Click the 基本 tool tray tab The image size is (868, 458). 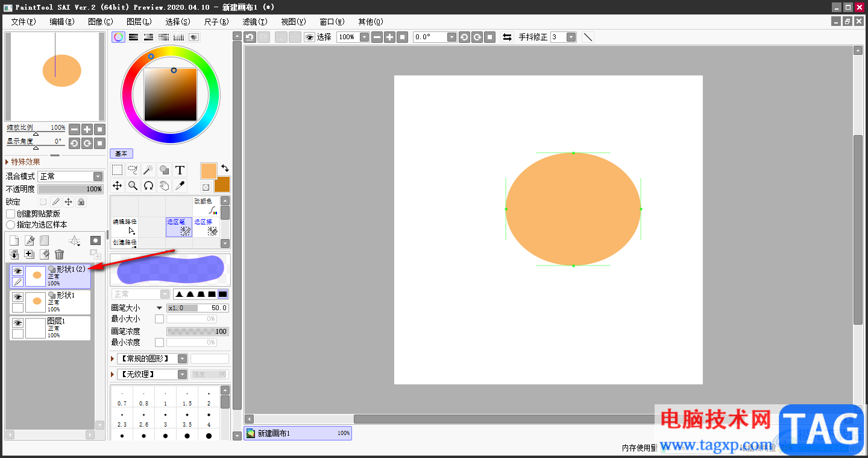(x=122, y=154)
